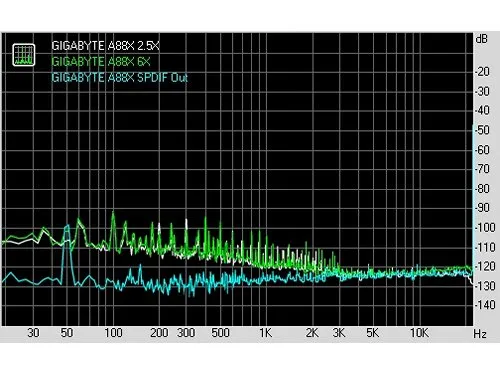
Task: Select the green "GIGABYTE A88X 6X" legend entry
Action: coord(101,62)
